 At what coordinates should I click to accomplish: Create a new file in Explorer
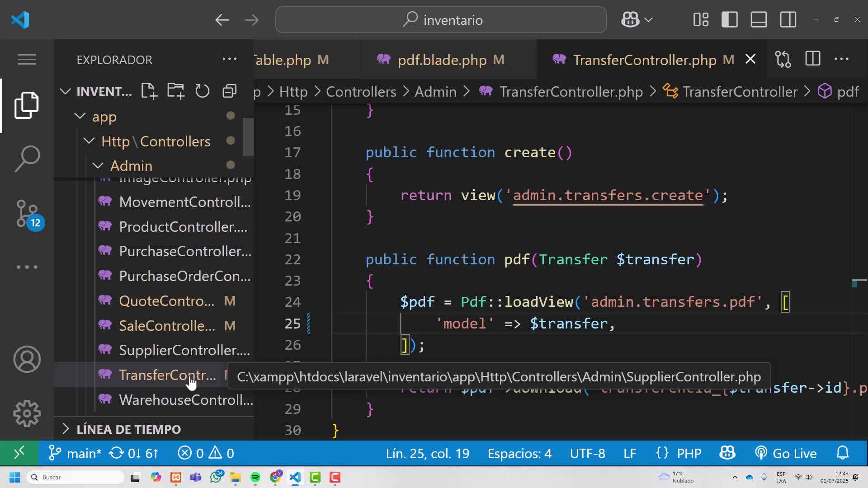(149, 91)
